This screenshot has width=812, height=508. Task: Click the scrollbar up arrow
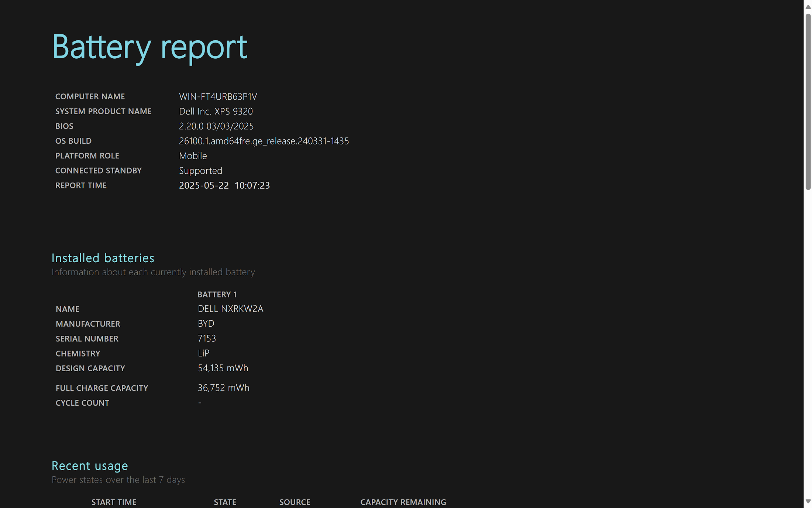[x=808, y=7]
